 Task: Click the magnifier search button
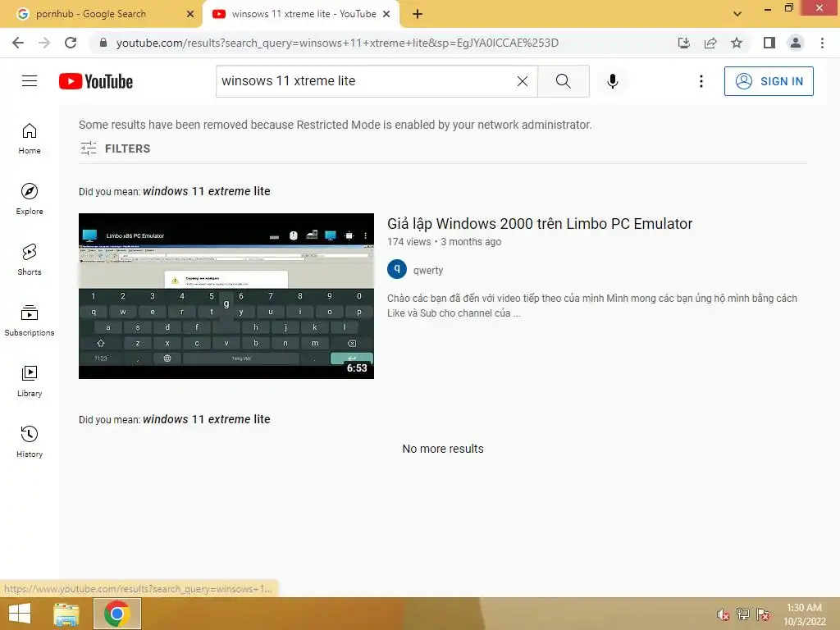pos(563,81)
